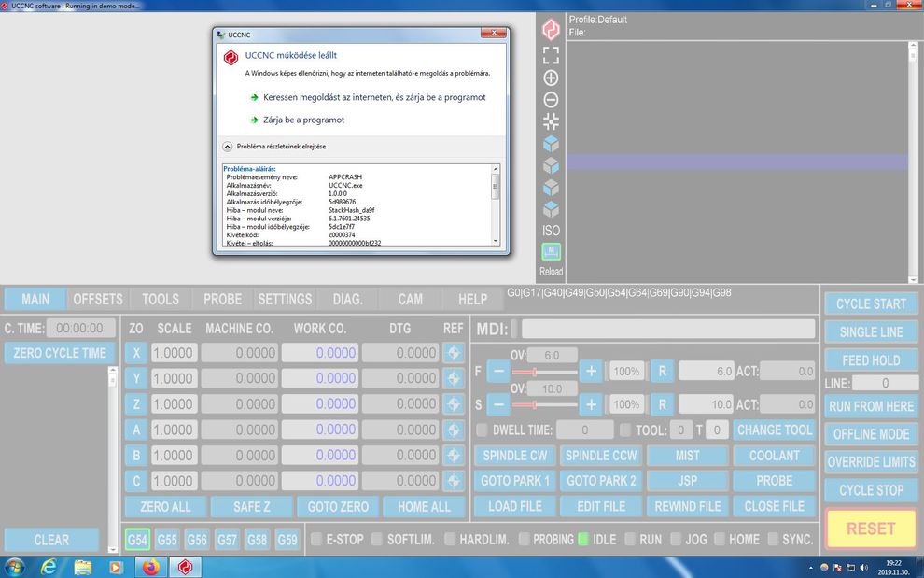This screenshot has width=924, height=578.
Task: Click the zoom out magnifier icon
Action: (551, 100)
